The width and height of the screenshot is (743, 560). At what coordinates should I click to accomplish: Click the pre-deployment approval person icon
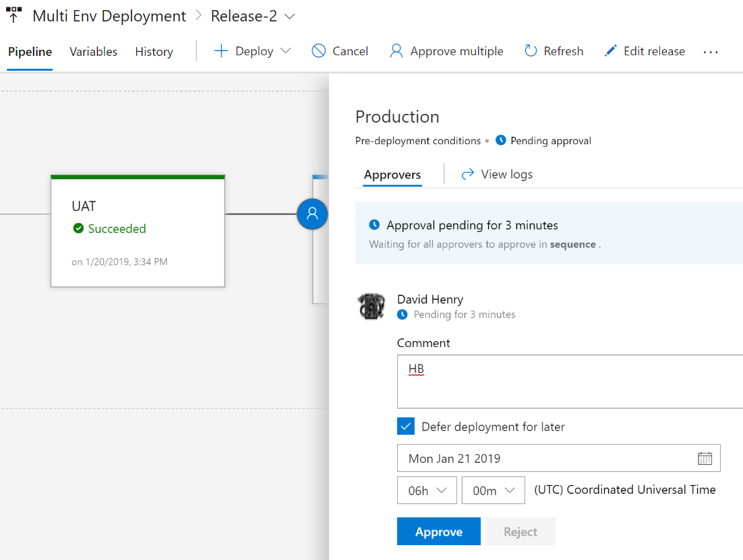click(312, 214)
